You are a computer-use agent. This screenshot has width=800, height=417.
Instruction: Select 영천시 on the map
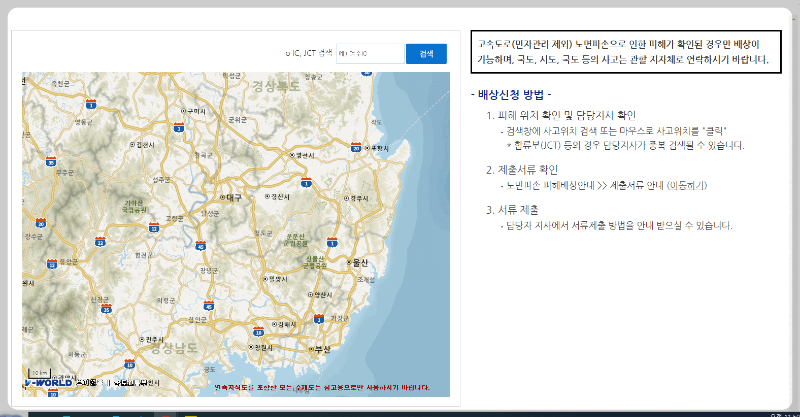pyautogui.click(x=302, y=155)
